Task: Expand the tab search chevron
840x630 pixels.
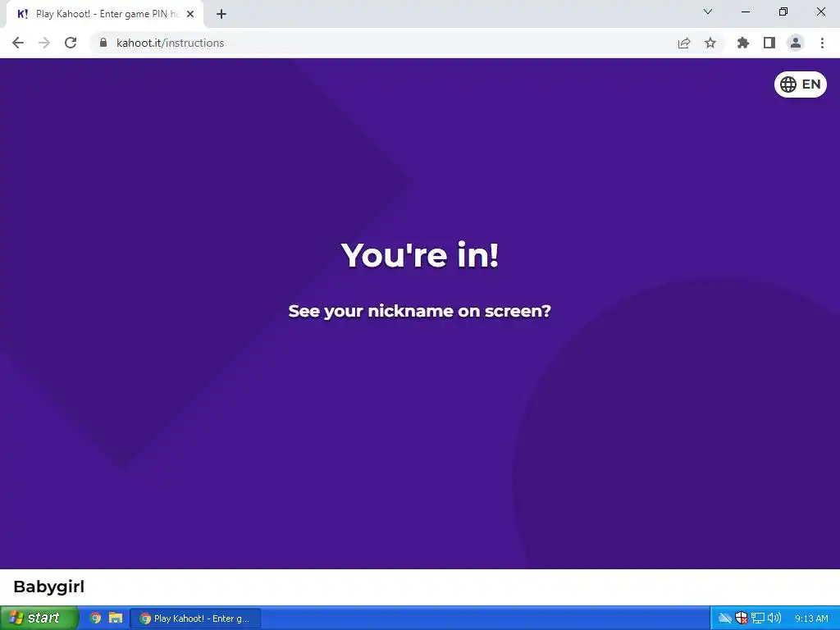Action: (708, 11)
